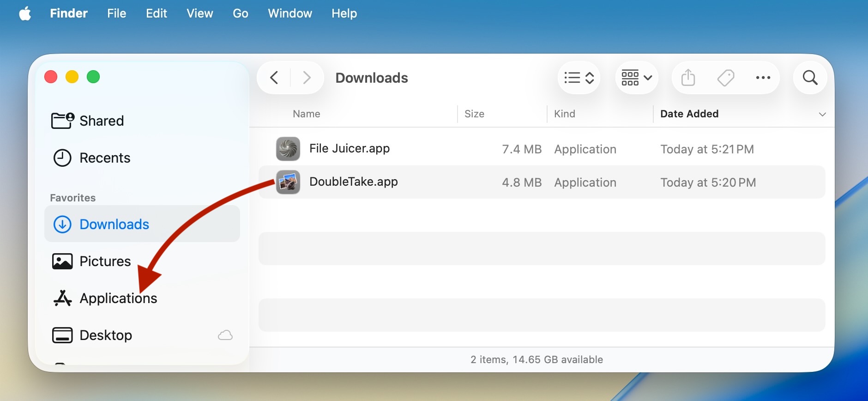Image resolution: width=868 pixels, height=401 pixels.
Task: Open the Help menu
Action: pyautogui.click(x=344, y=13)
